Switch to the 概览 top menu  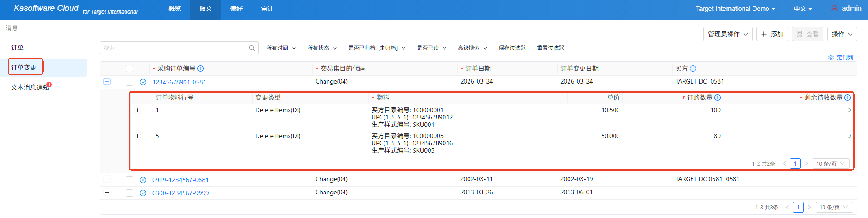click(x=175, y=9)
